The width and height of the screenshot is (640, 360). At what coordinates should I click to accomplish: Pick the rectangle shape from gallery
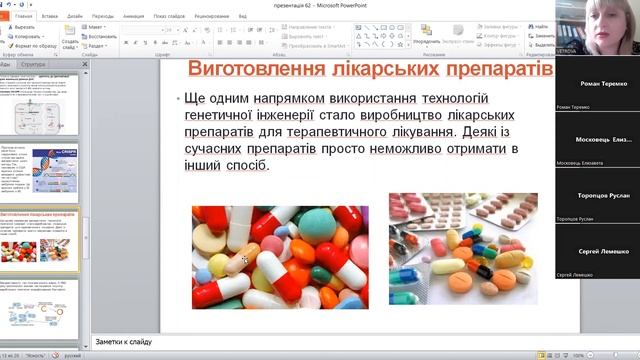pos(384,28)
